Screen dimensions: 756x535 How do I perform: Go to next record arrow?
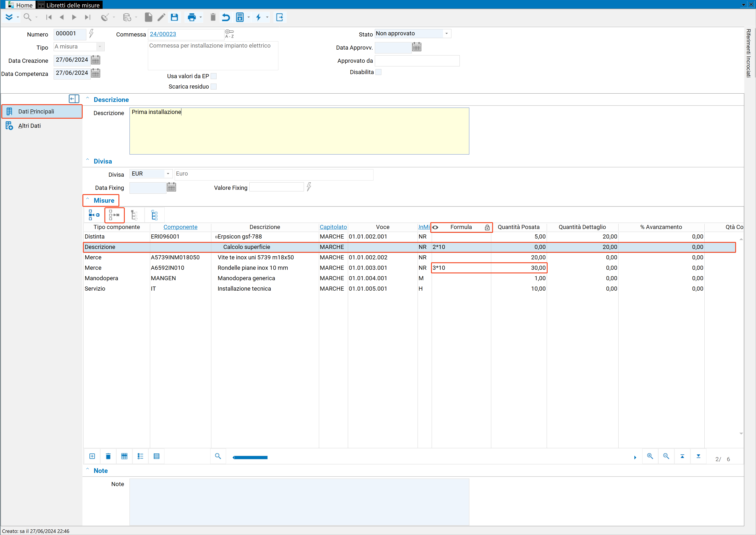tap(74, 17)
